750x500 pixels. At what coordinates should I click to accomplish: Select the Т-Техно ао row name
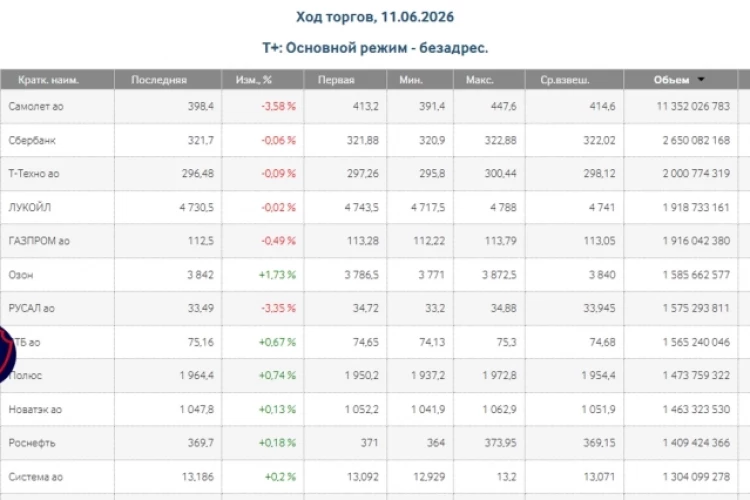tap(34, 174)
